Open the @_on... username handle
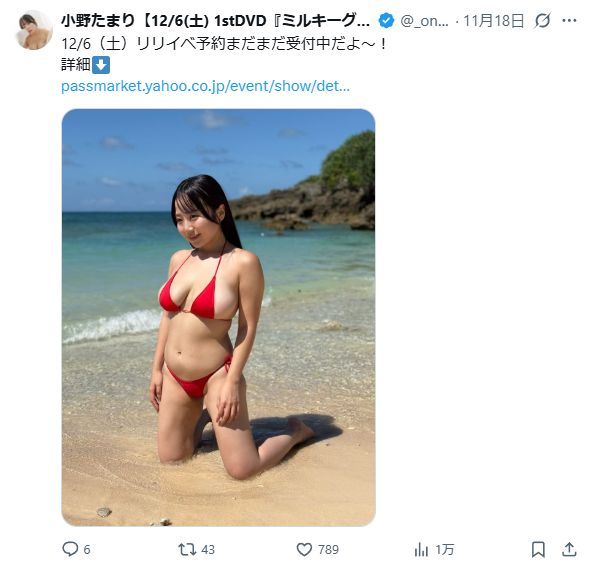Screen dimensions: 593x570 pos(424,21)
